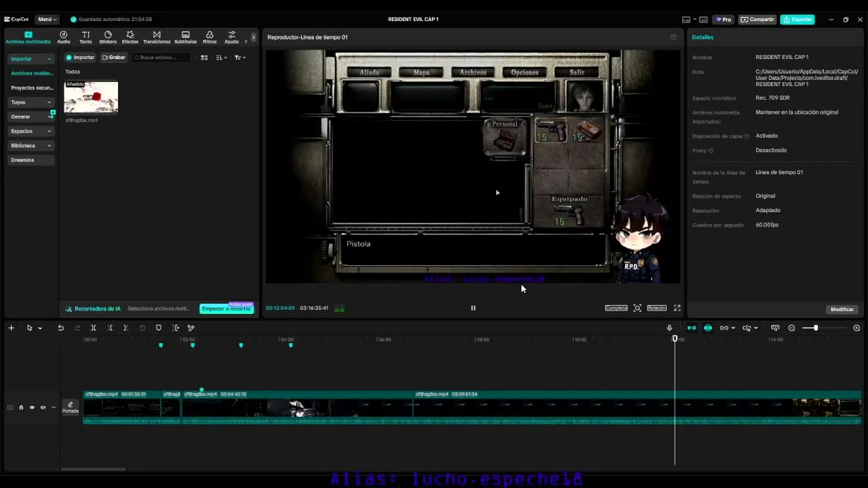Collapse the Importar section
This screenshot has height=488, width=868.
click(x=31, y=59)
